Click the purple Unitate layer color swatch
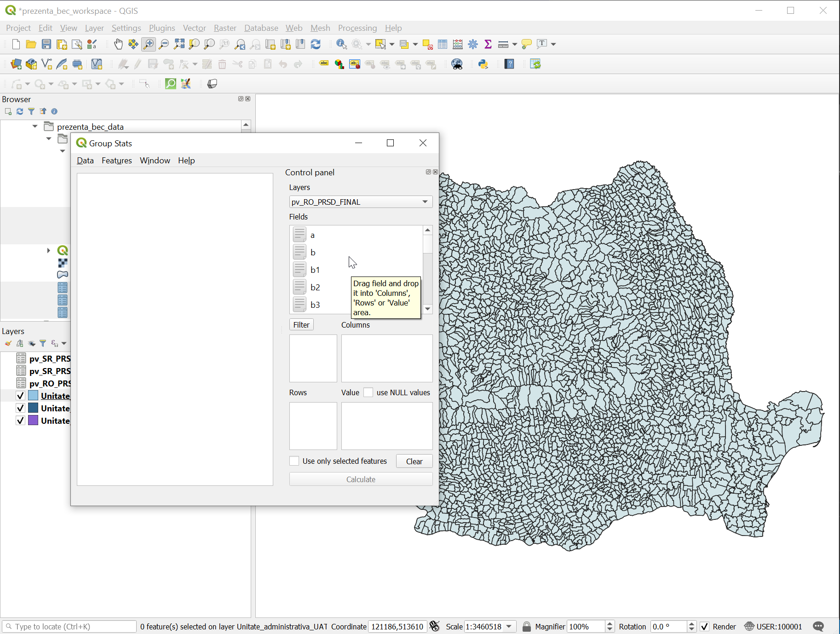 [34, 421]
